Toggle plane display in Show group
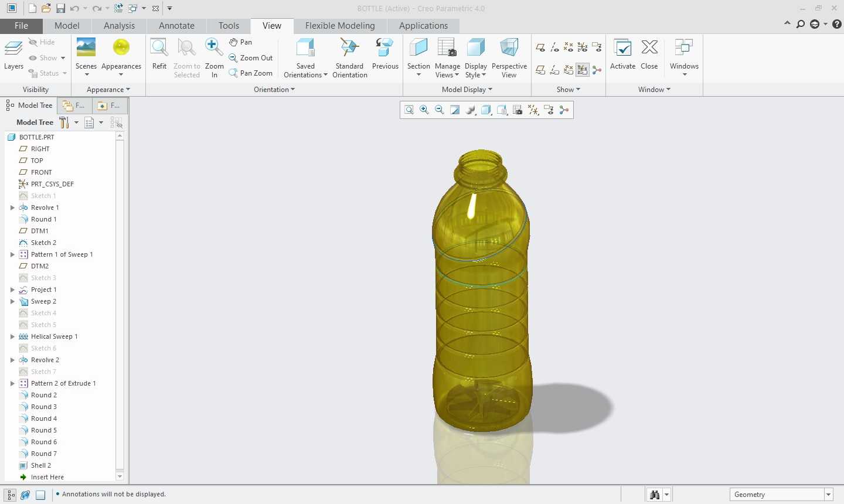This screenshot has width=844, height=504. (x=540, y=47)
